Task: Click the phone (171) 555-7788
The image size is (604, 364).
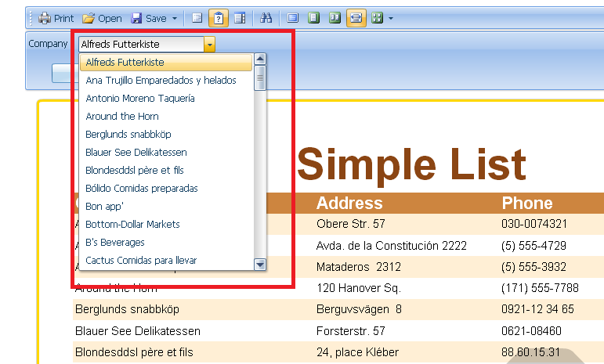Action: pos(540,288)
